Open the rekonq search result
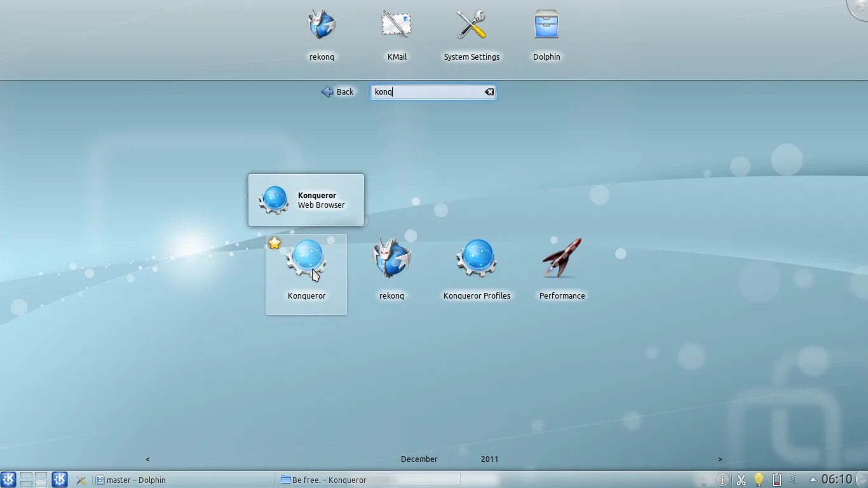 pyautogui.click(x=391, y=269)
